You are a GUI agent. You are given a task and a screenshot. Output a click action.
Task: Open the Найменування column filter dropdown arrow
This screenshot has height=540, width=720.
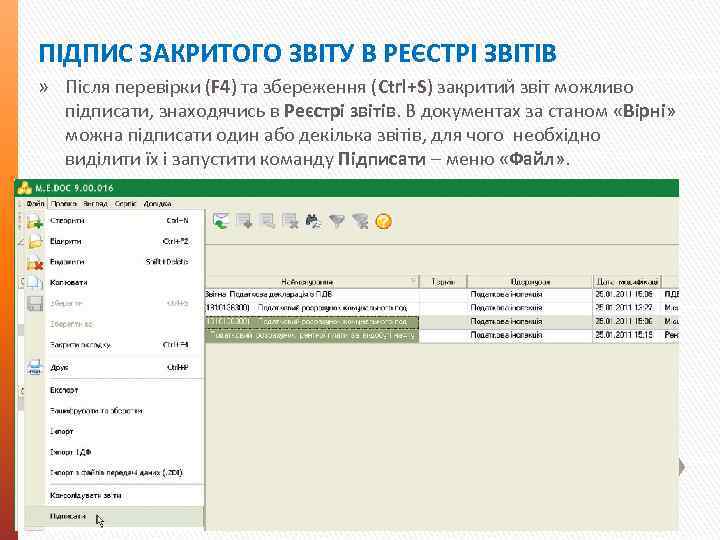[x=413, y=281]
